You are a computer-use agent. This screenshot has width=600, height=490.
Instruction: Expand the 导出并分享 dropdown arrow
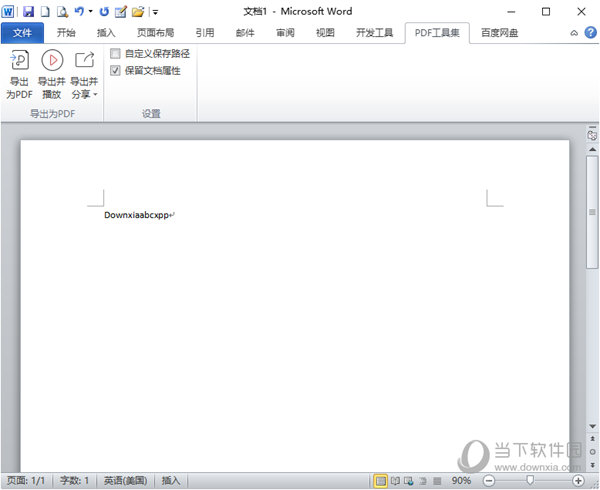[x=95, y=94]
